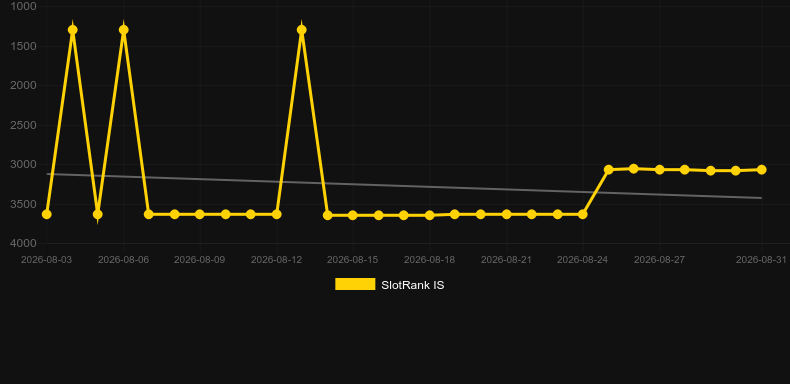Screen dimensions: 790x384
Task: Click the 2026-08-24 x-axis label
Action: click(x=582, y=260)
